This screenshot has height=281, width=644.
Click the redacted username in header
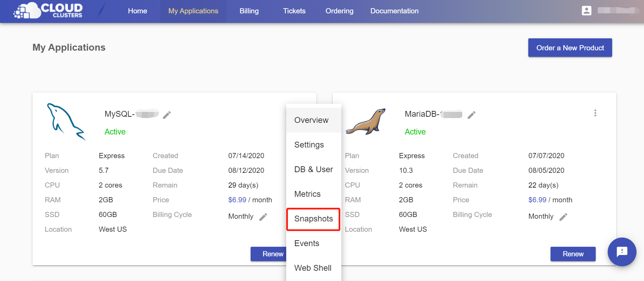(x=618, y=11)
